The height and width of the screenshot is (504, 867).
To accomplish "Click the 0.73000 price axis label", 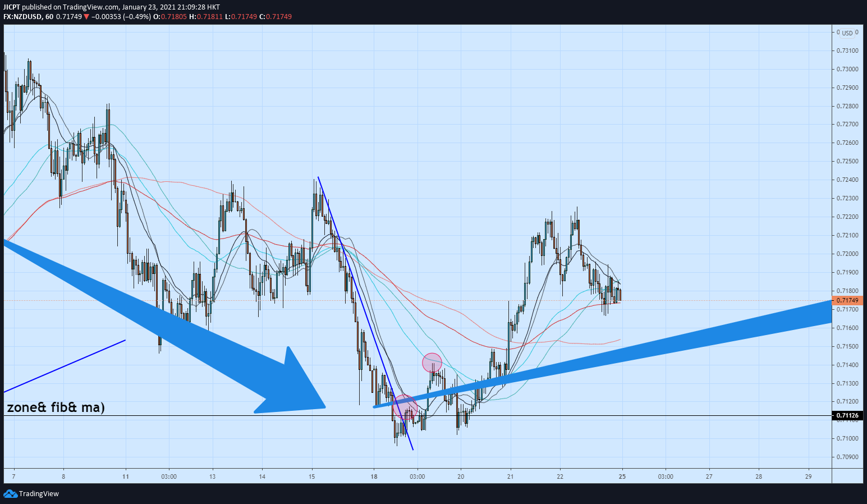I will 847,69.
